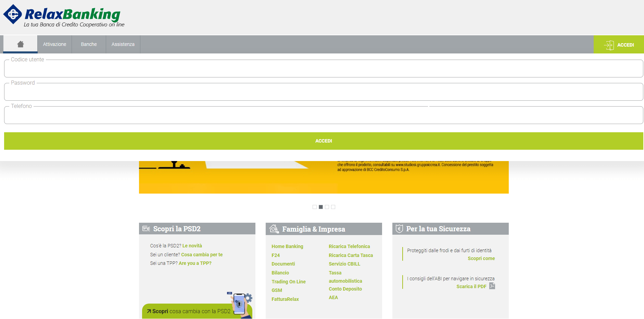
Task: Open the Le novità link
Action: point(192,246)
